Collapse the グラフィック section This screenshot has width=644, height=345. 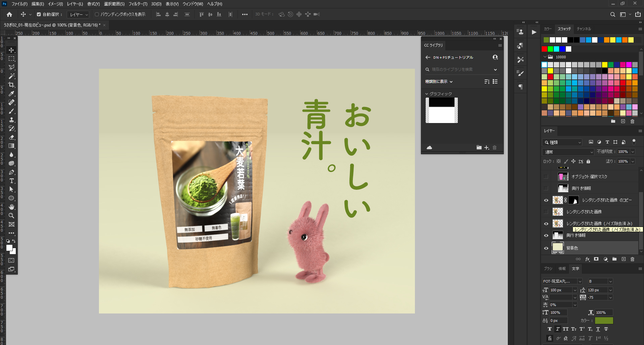click(427, 94)
